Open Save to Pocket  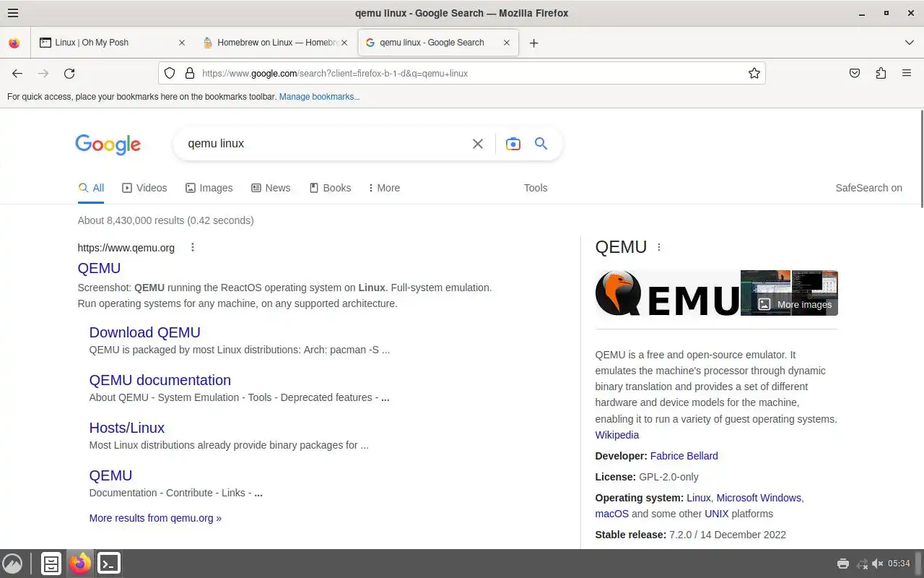(855, 73)
